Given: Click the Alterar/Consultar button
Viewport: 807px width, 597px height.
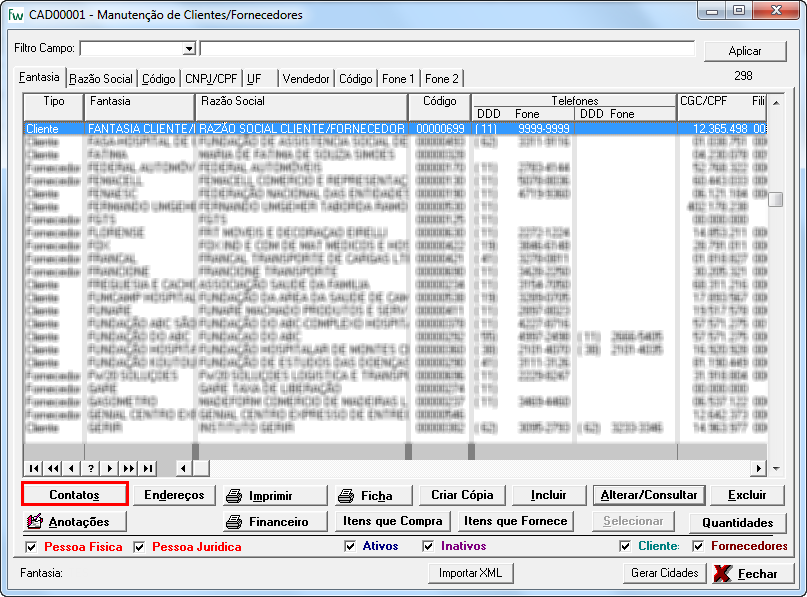Looking at the screenshot, I should 649,495.
